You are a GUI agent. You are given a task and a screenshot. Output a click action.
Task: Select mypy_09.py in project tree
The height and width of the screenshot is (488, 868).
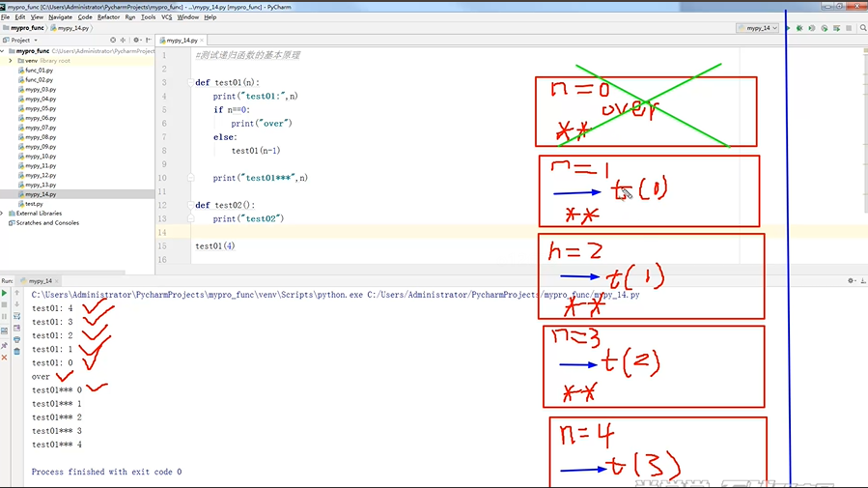point(41,147)
